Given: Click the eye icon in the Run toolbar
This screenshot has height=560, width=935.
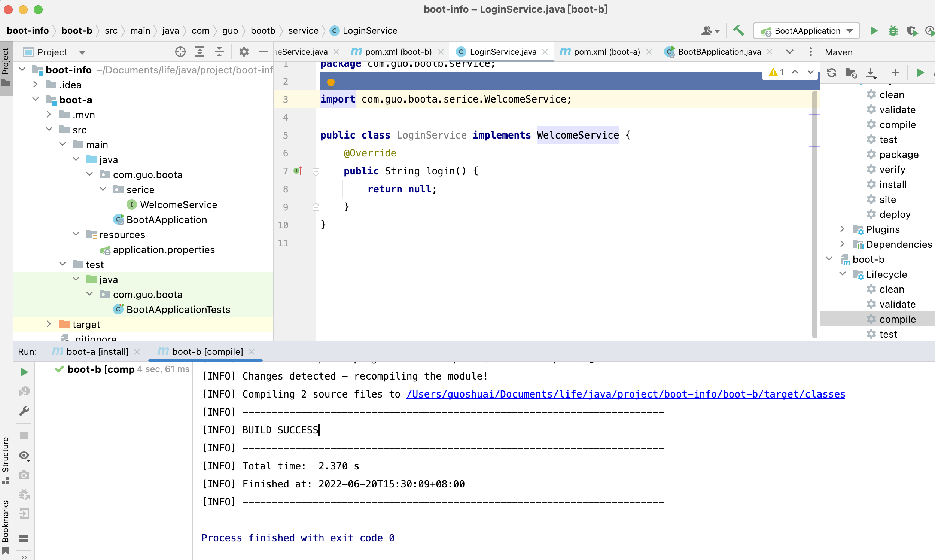Looking at the screenshot, I should coord(25,456).
